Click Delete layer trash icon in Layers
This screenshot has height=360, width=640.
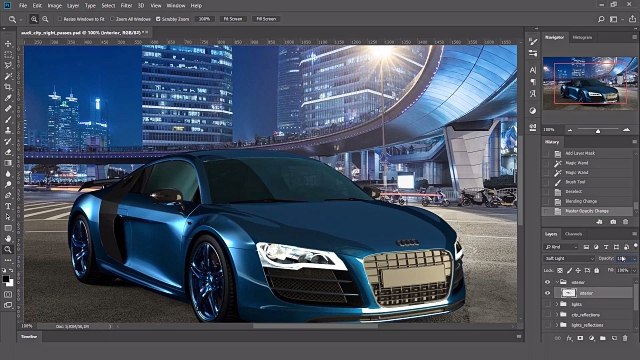coord(625,338)
